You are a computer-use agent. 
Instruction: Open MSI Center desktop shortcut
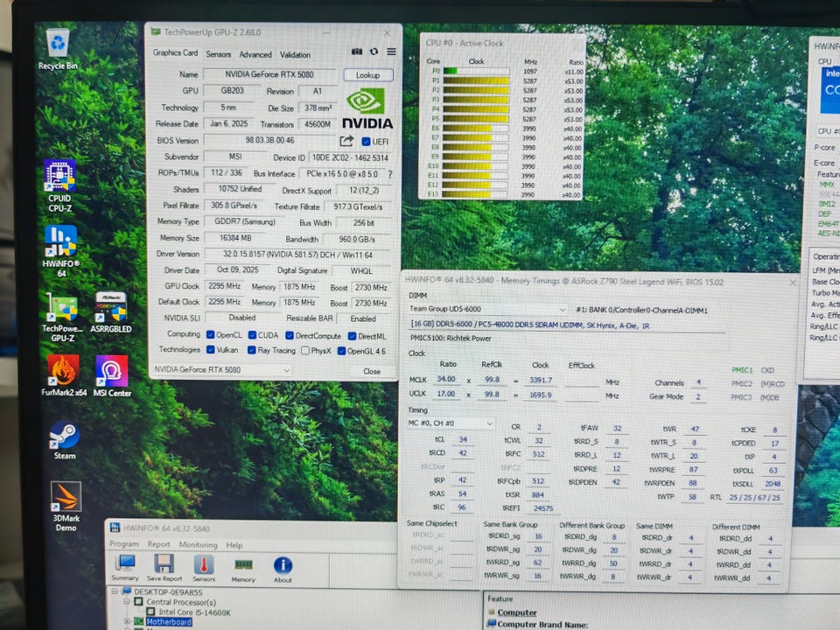[x=112, y=375]
